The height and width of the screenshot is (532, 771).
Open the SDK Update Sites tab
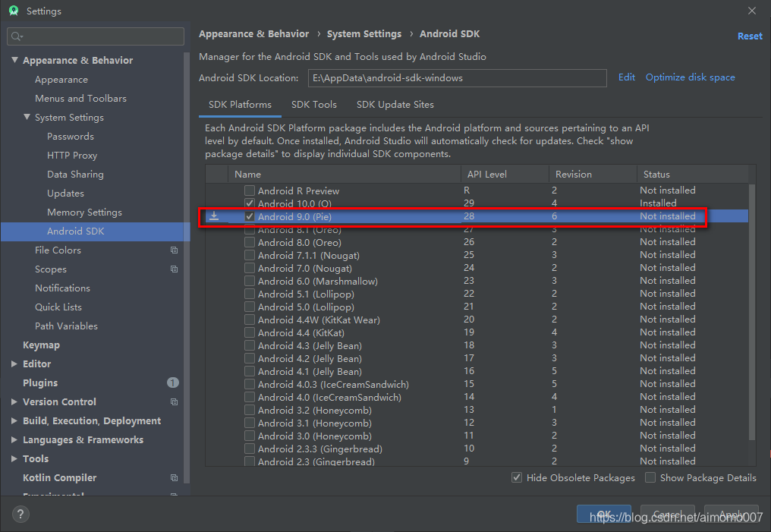click(x=395, y=105)
